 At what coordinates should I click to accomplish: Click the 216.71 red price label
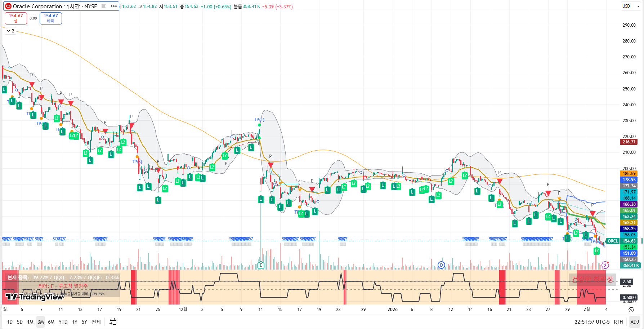pyautogui.click(x=629, y=142)
